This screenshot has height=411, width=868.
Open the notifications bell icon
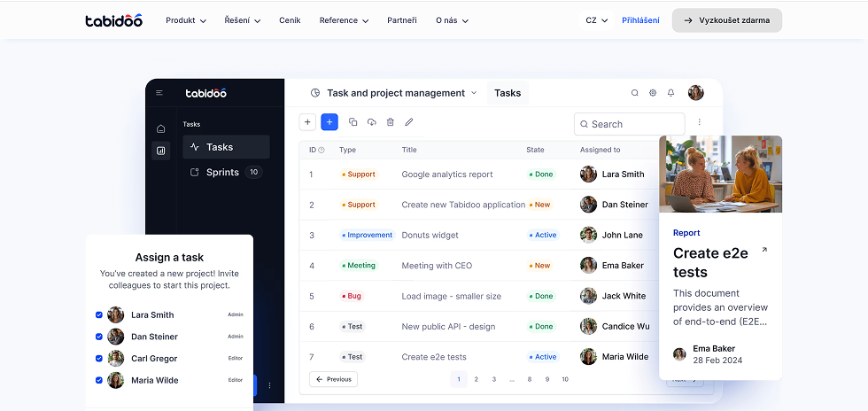pyautogui.click(x=670, y=93)
